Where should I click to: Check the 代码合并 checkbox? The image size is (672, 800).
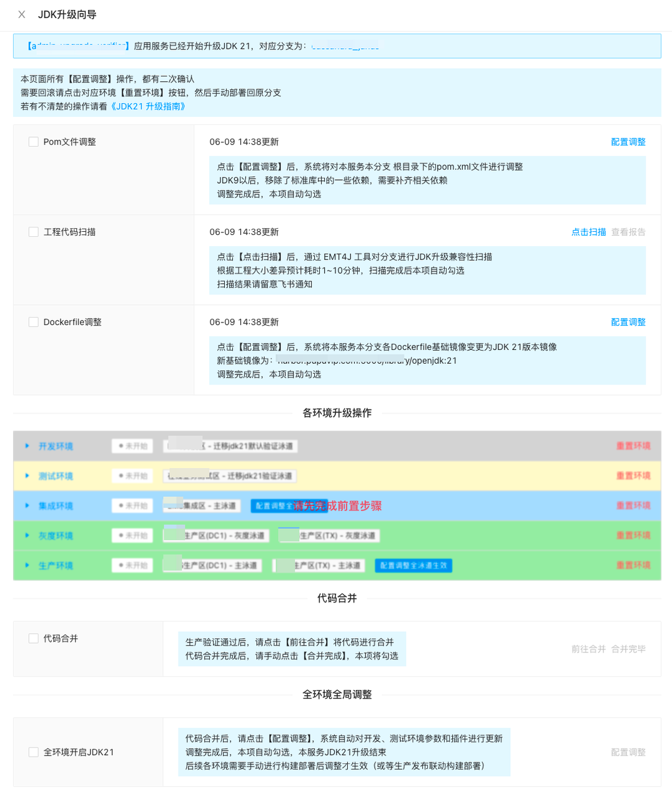(x=33, y=638)
